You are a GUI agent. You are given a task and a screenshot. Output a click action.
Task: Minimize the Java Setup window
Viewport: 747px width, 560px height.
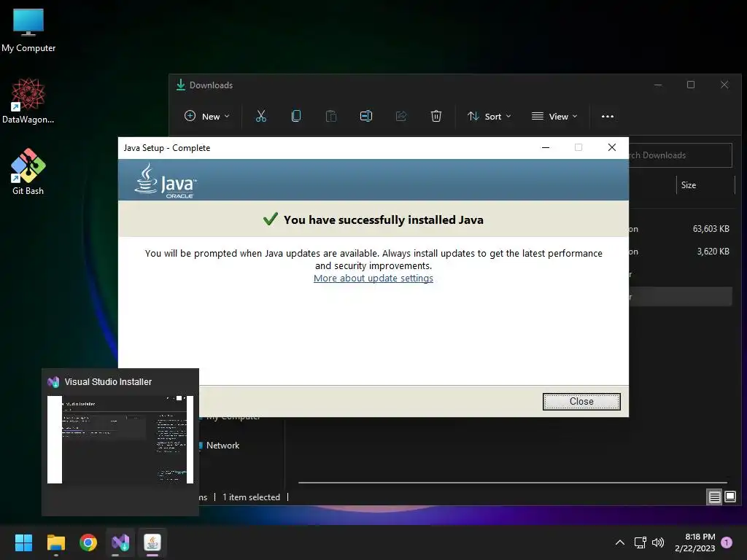tap(546, 147)
